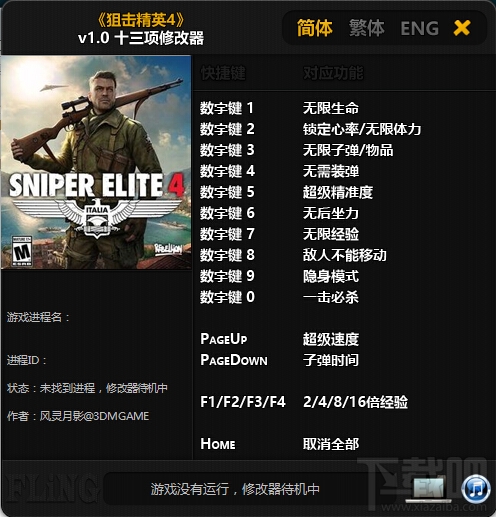Switch language to 繁体

tap(367, 28)
